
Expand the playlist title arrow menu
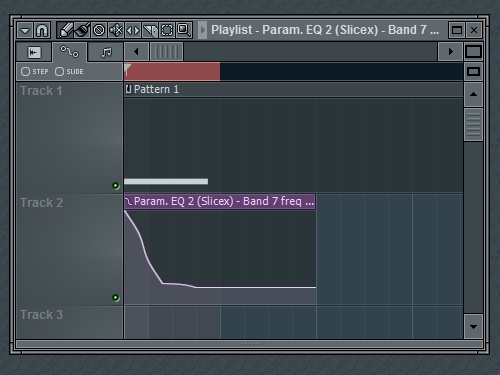[202, 30]
